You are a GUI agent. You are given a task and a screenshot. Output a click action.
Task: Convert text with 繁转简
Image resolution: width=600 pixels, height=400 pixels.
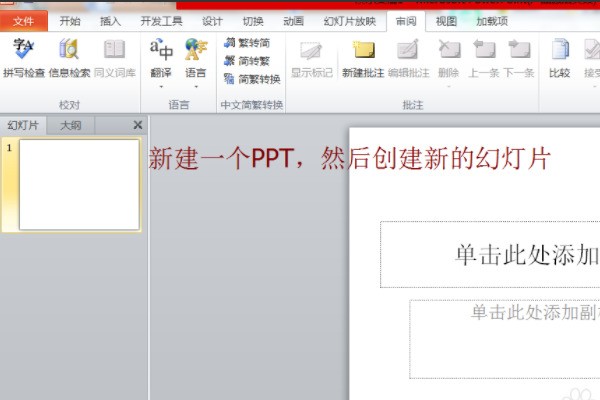point(247,43)
